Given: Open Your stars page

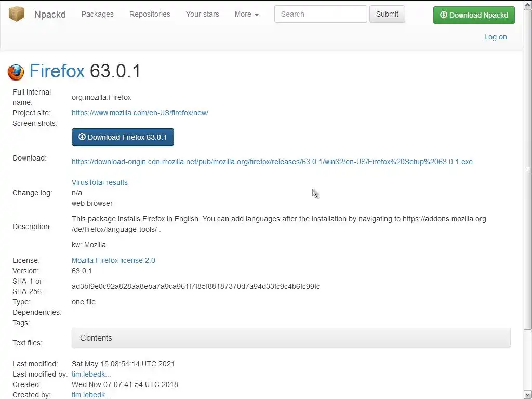Looking at the screenshot, I should click(x=202, y=14).
